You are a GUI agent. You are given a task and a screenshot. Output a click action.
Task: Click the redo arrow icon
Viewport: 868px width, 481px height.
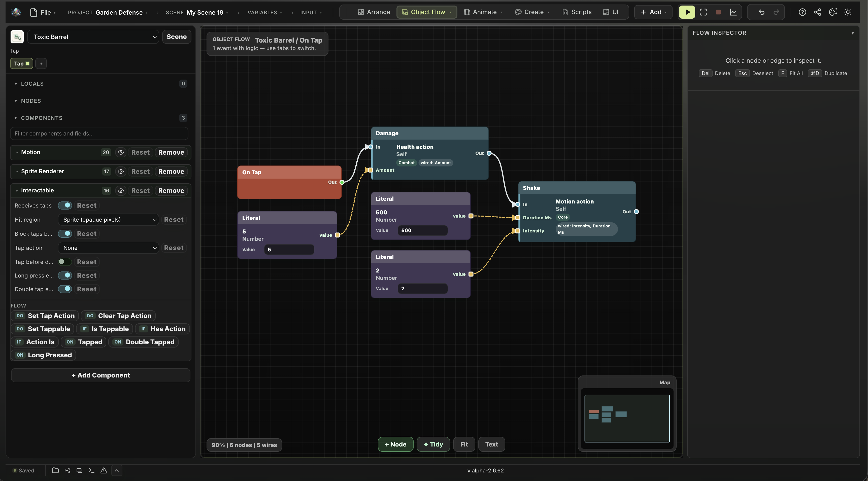click(x=776, y=12)
